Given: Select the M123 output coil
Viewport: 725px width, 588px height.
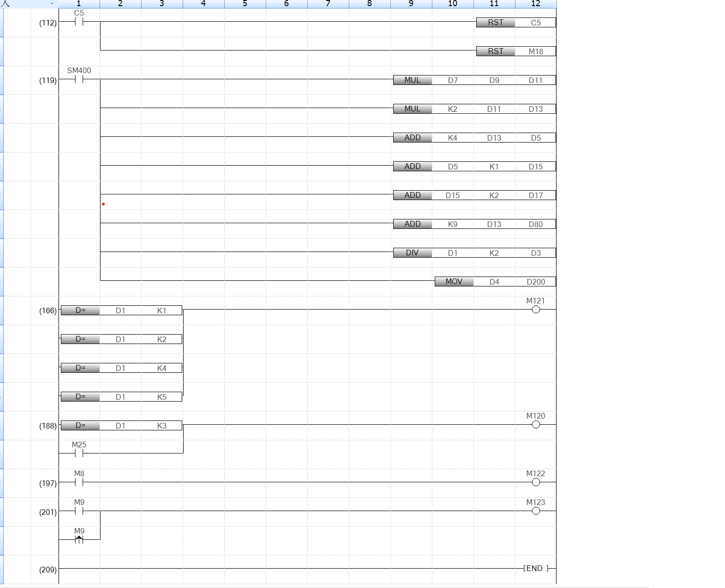Looking at the screenshot, I should 536,511.
